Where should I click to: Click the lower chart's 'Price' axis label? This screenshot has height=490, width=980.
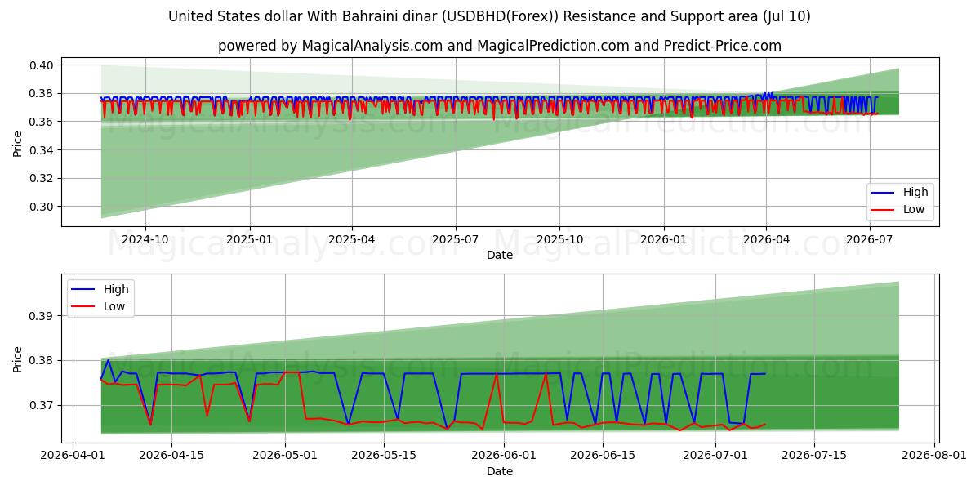pos(18,359)
